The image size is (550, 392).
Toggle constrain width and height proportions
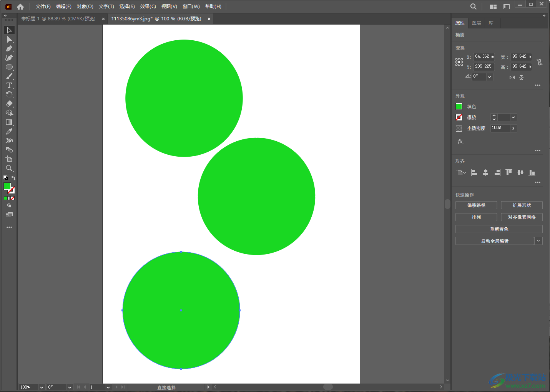(x=540, y=62)
